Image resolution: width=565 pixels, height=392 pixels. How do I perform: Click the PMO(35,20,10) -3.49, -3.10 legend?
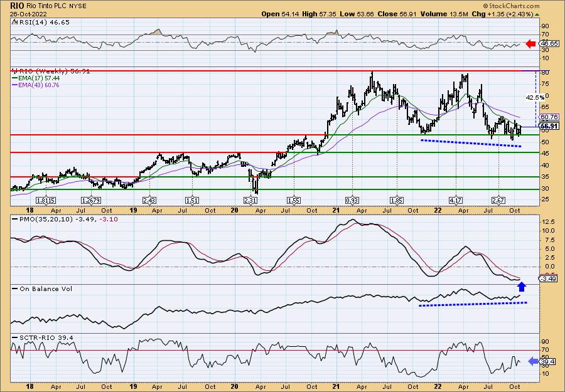65,220
